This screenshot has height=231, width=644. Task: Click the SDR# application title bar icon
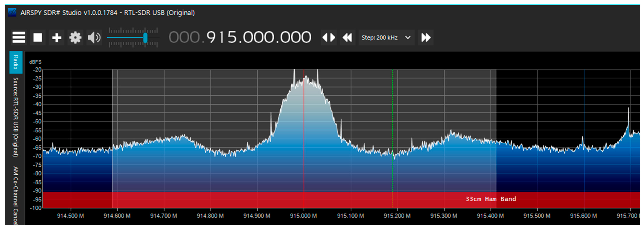[12, 12]
